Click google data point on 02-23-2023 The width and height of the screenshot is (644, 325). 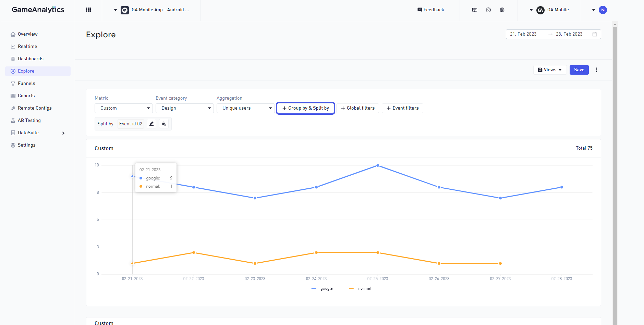(x=255, y=198)
